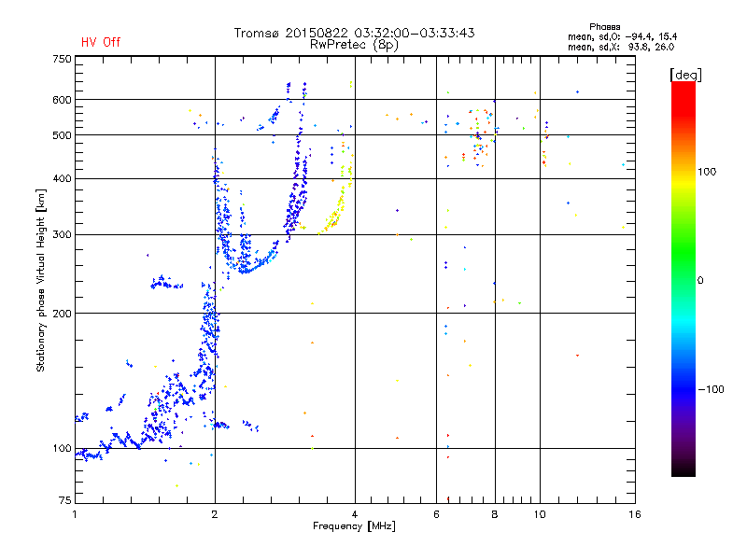This screenshot has height=560, width=747.
Task: Click the dense blue trace at 200 km
Action: tap(210, 315)
